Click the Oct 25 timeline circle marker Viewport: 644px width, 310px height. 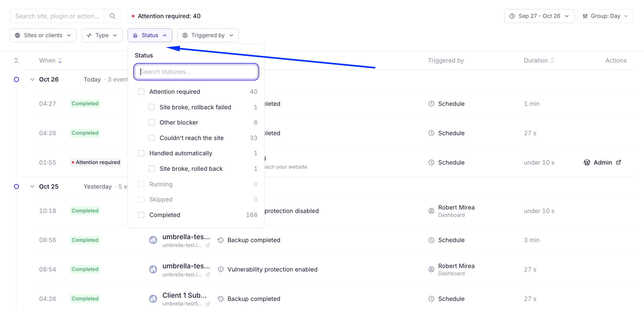pos(16,187)
